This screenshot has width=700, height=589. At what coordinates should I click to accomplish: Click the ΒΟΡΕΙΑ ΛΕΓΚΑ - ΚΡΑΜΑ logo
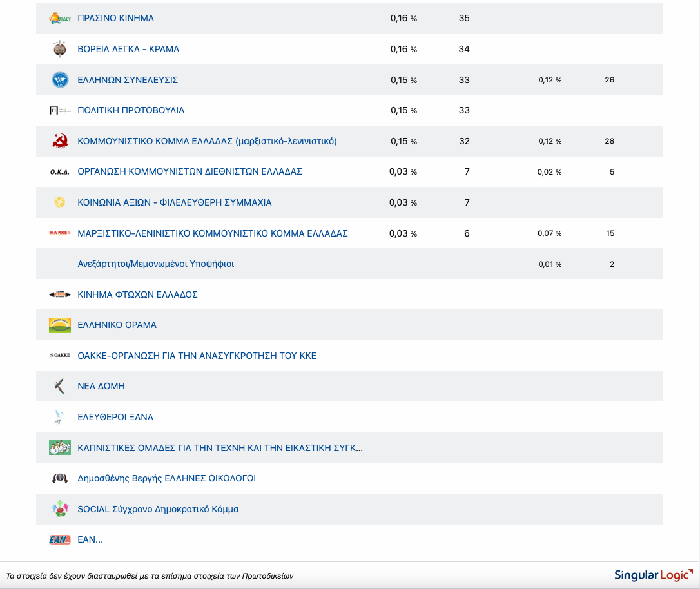click(x=60, y=49)
